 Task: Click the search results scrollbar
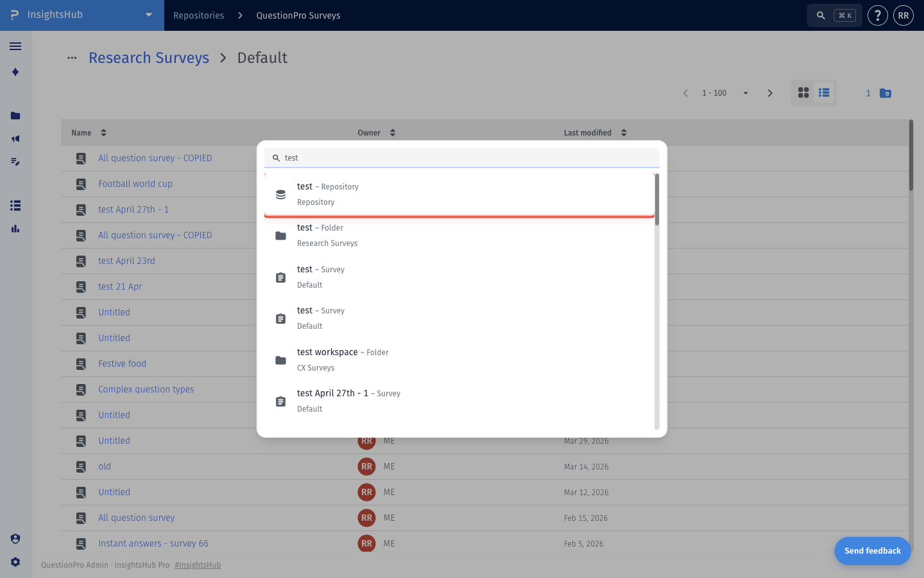point(656,199)
